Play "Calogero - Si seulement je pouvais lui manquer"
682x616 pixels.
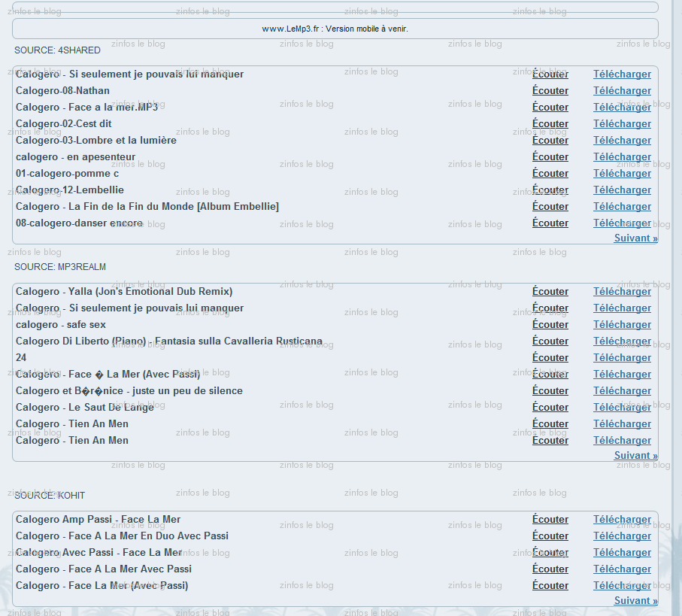[550, 74]
